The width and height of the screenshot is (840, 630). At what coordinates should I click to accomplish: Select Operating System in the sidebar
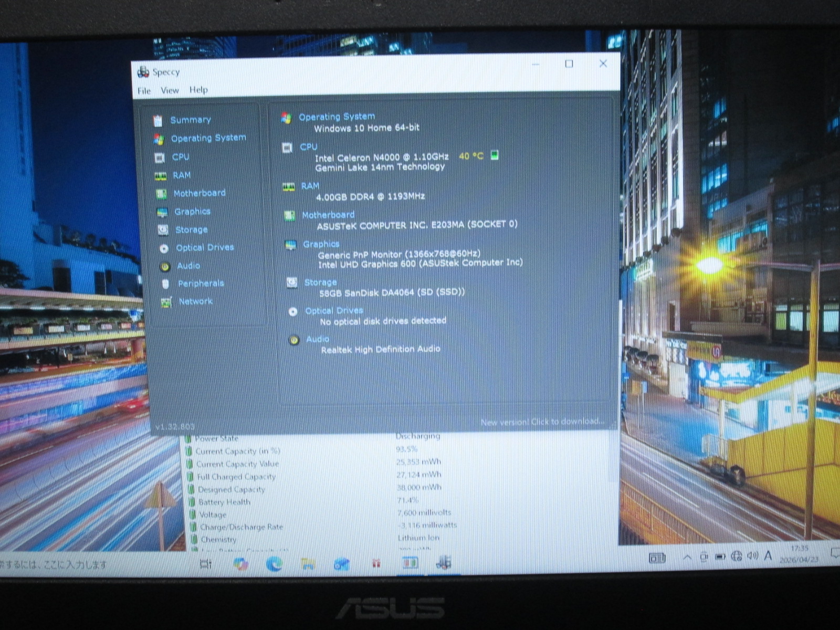[x=208, y=138]
